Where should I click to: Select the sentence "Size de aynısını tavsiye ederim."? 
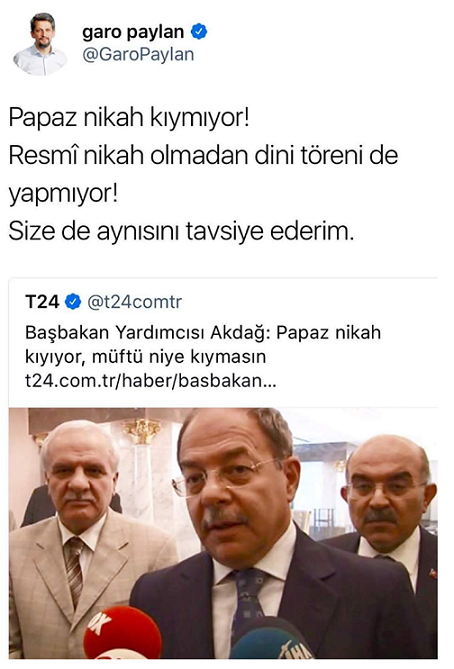[181, 232]
